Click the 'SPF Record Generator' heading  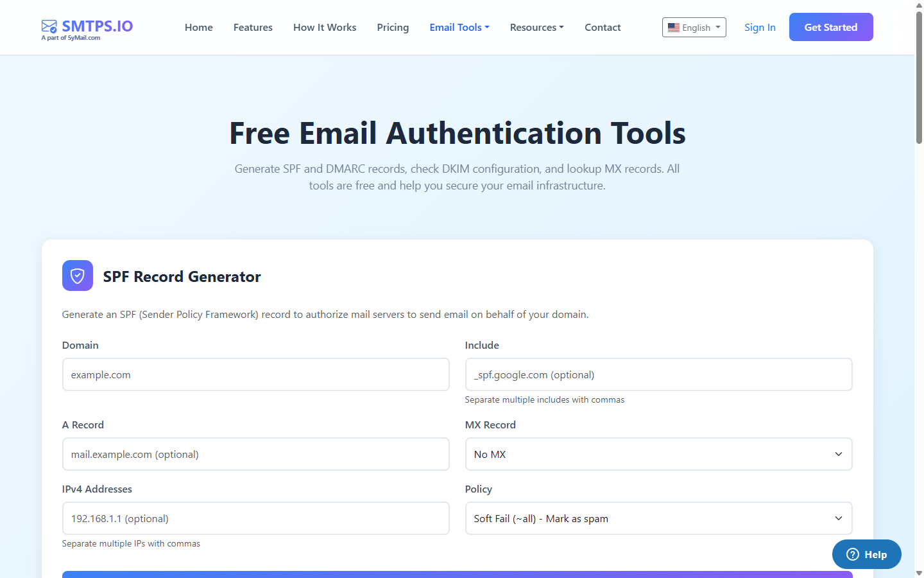[x=182, y=277]
